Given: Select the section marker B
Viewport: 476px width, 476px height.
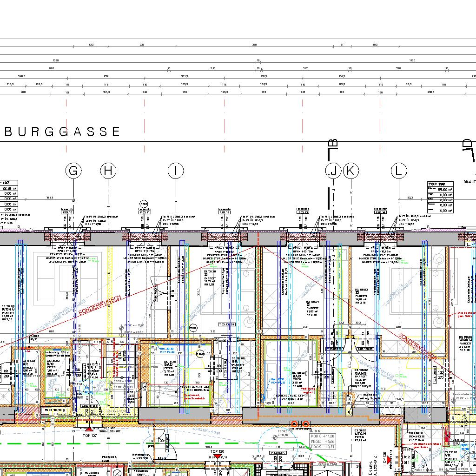Looking at the screenshot, I should pyautogui.click(x=333, y=145).
